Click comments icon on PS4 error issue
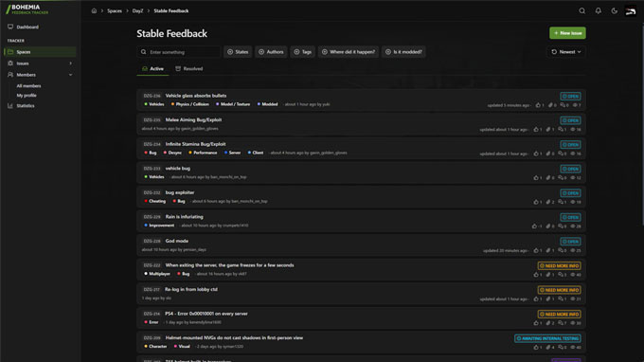Screen dimensions: 644x362 (x=561, y=323)
